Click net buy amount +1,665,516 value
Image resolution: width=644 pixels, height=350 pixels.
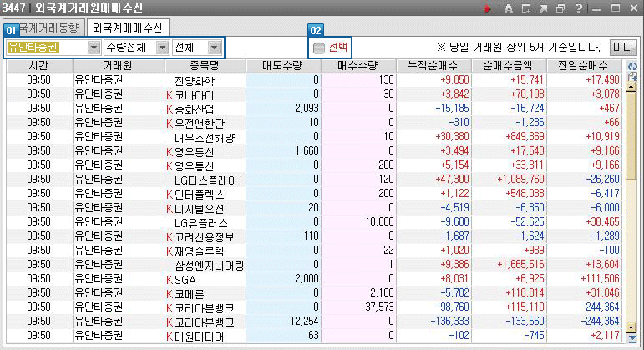pyautogui.click(x=520, y=265)
